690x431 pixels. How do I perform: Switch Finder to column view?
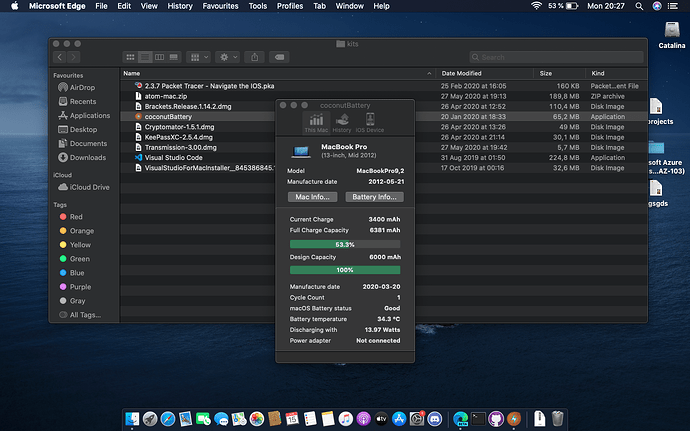coord(159,57)
